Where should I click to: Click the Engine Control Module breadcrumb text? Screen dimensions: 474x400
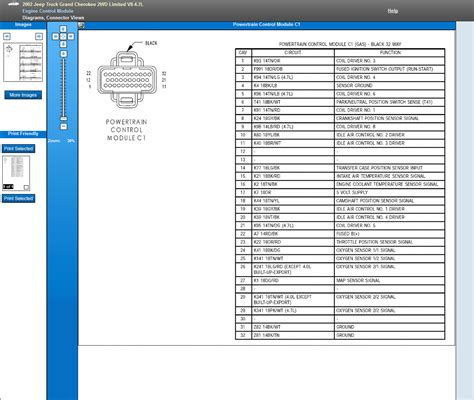coord(48,11)
